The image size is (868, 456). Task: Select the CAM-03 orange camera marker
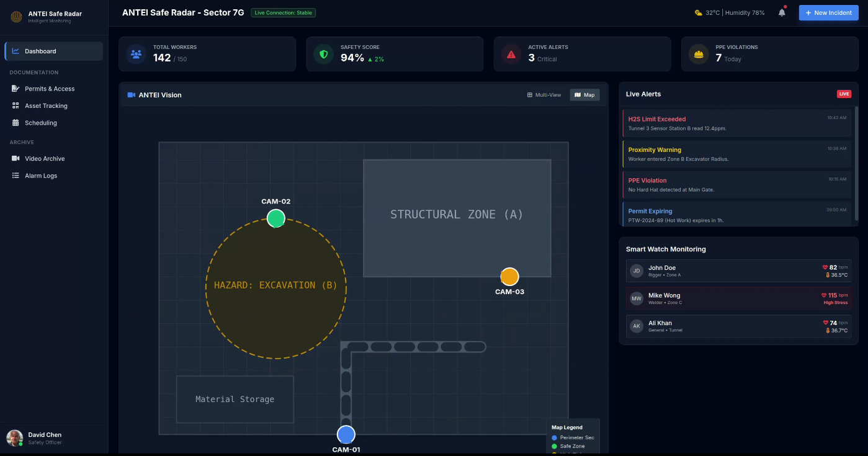point(509,277)
